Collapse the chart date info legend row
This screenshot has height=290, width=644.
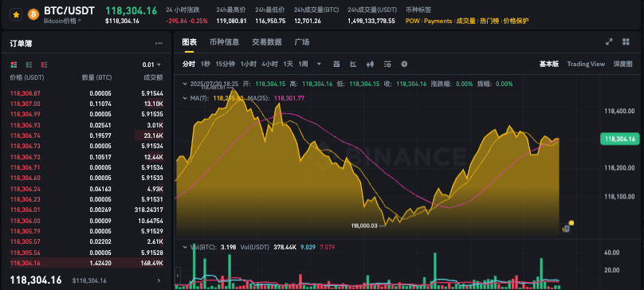point(185,84)
